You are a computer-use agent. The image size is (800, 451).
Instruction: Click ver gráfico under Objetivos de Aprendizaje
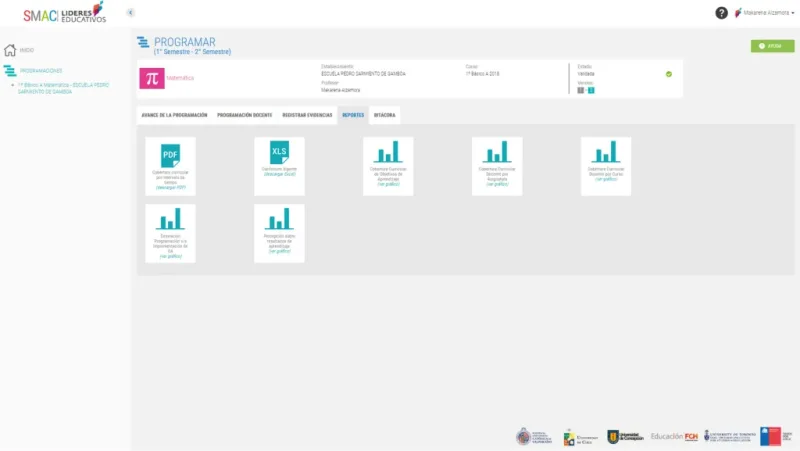(x=388, y=184)
